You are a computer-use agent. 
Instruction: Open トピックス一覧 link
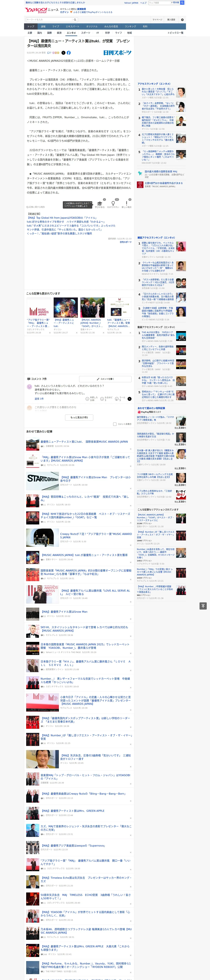click(x=175, y=33)
